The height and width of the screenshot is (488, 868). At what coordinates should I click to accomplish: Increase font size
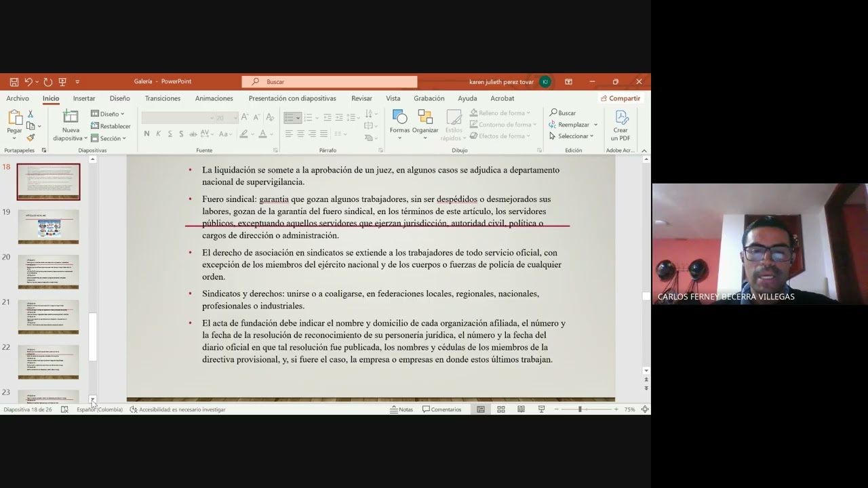[245, 117]
